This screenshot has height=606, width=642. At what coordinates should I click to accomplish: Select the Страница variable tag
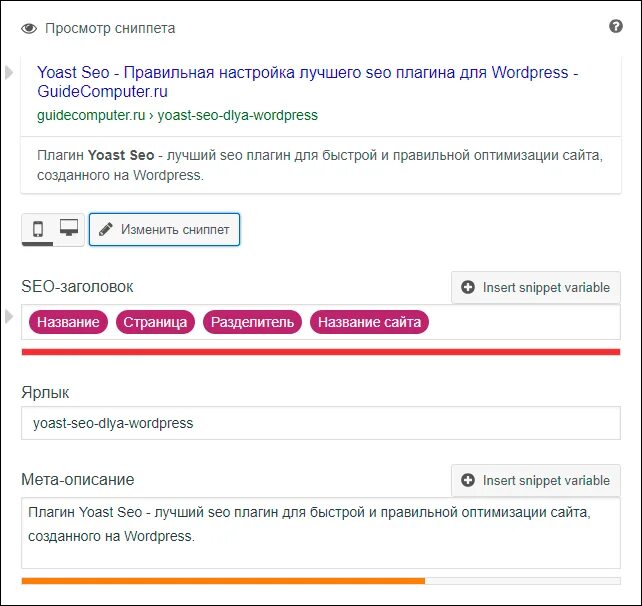(156, 322)
